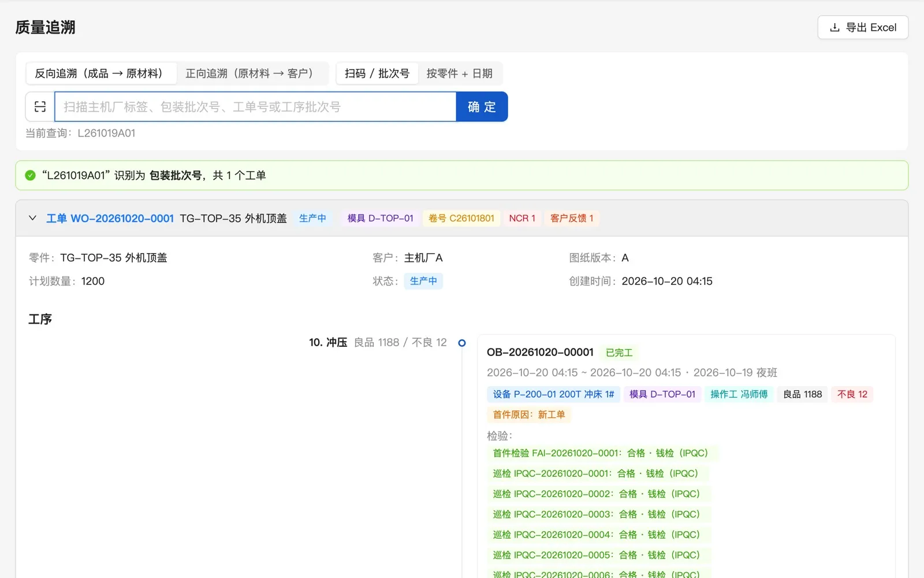Click the 生产中 status value tag

click(423, 281)
